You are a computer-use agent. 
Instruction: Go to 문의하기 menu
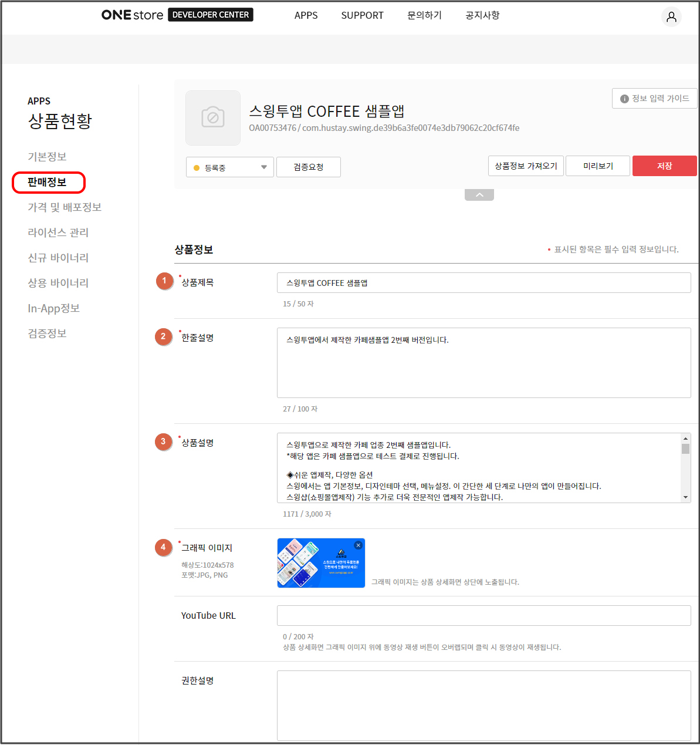[x=424, y=15]
